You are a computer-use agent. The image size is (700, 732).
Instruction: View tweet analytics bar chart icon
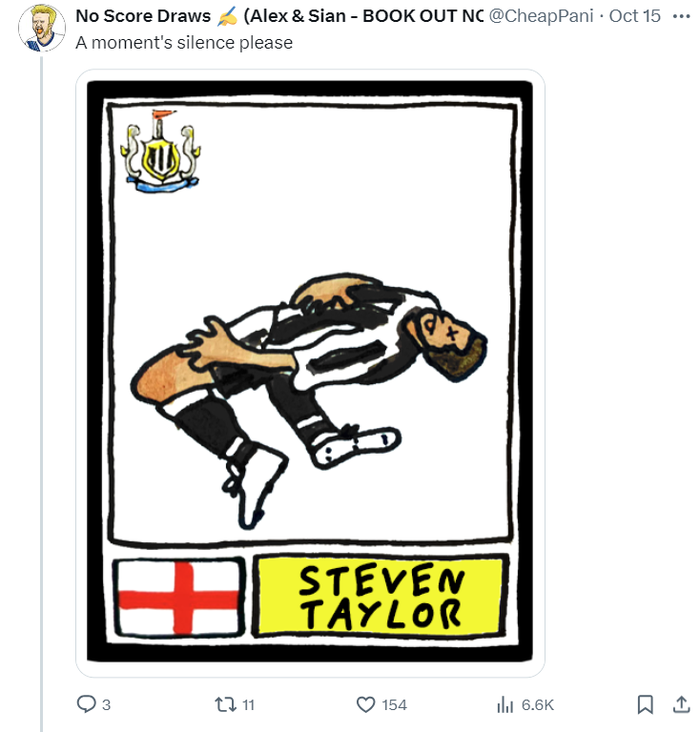tap(505, 704)
